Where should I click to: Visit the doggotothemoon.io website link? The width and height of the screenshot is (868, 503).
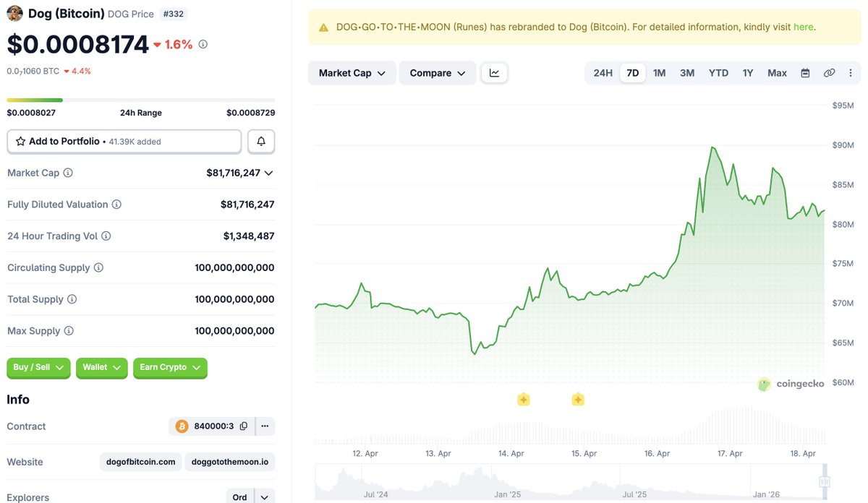pyautogui.click(x=230, y=462)
